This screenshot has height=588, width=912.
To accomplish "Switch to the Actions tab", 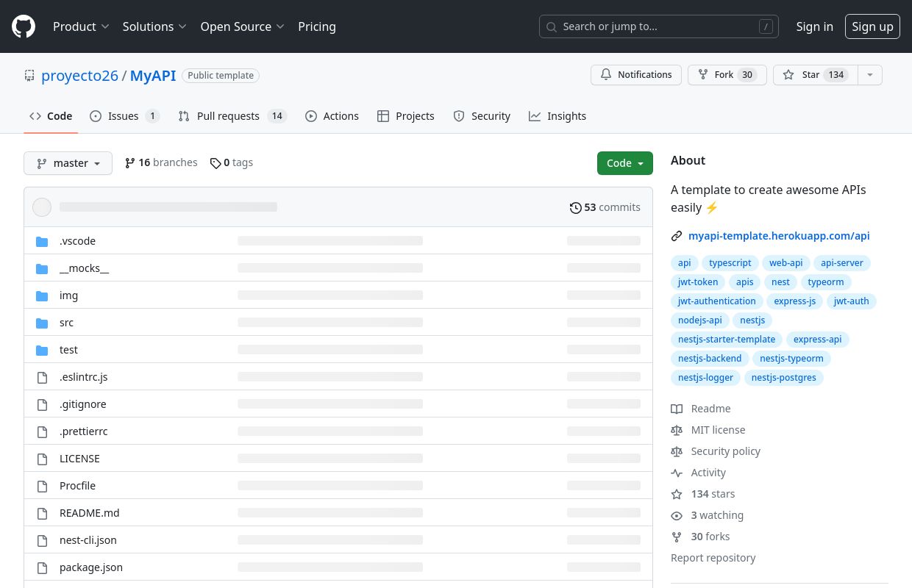I will (x=332, y=116).
